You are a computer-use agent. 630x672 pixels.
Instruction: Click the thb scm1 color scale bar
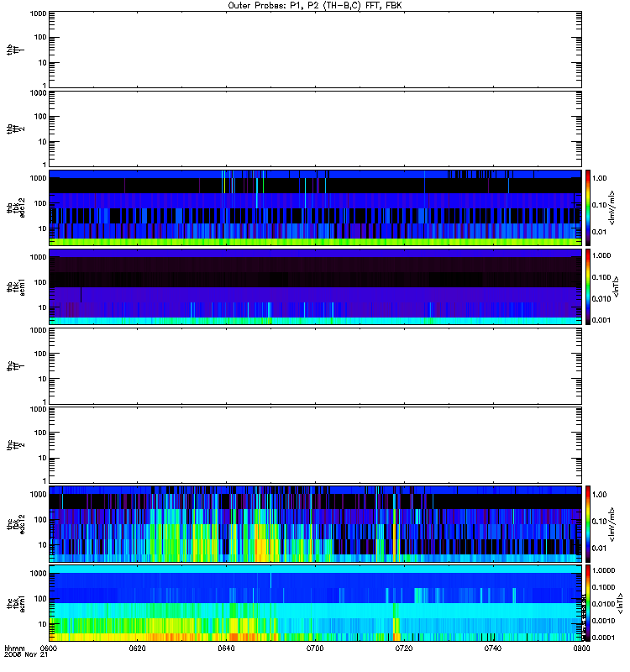(589, 286)
